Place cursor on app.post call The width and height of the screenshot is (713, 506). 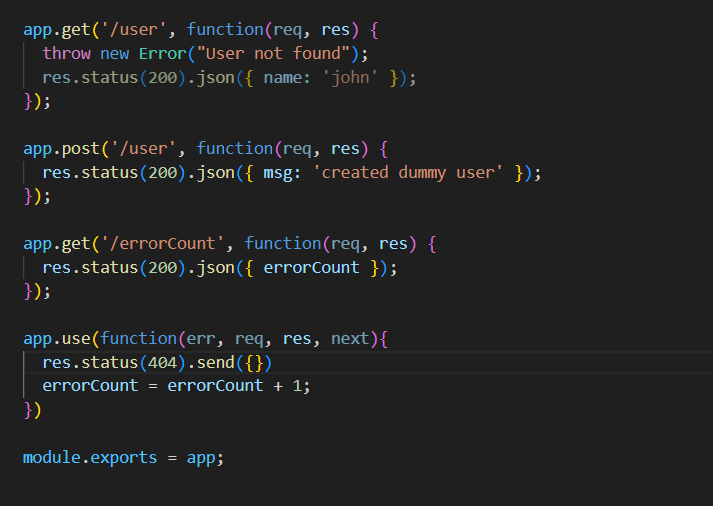61,149
